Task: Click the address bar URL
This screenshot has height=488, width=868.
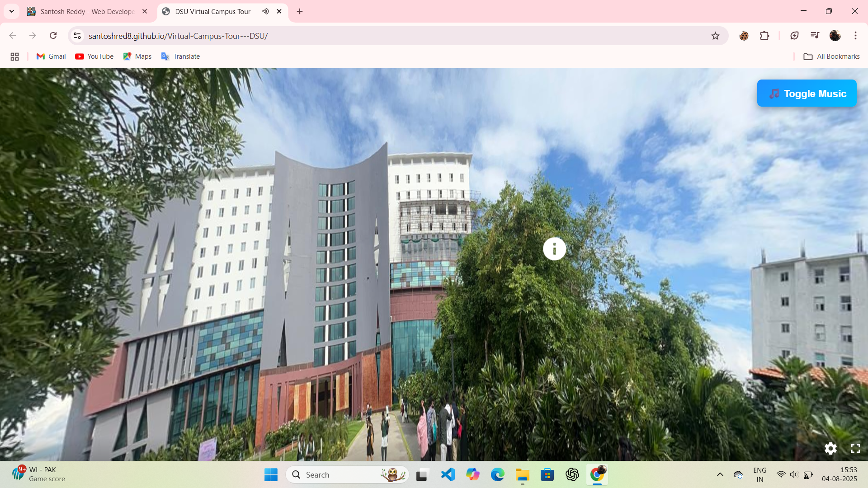Action: [x=178, y=36]
